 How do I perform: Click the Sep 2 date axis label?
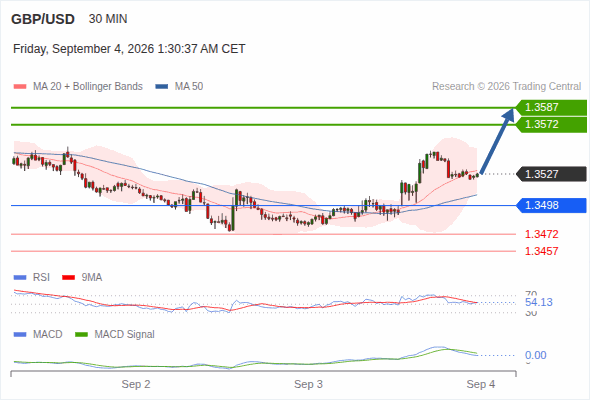[x=136, y=384]
